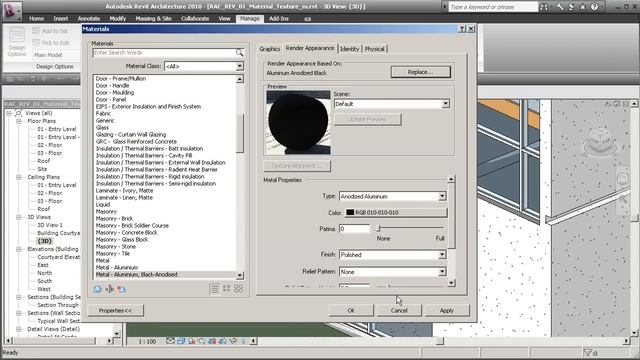This screenshot has height=360, width=640.
Task: Click the shadows icon in view control bar
Action: (x=191, y=341)
